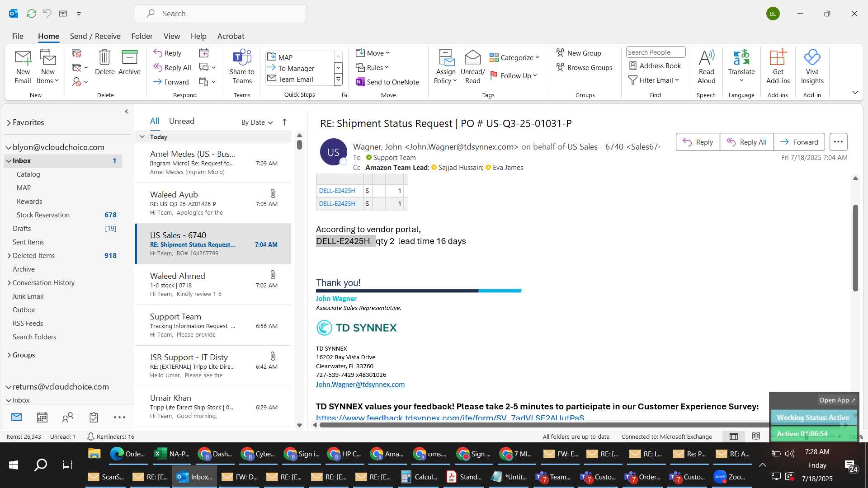Open the Address Book
868x488 pixels.
click(x=655, y=66)
